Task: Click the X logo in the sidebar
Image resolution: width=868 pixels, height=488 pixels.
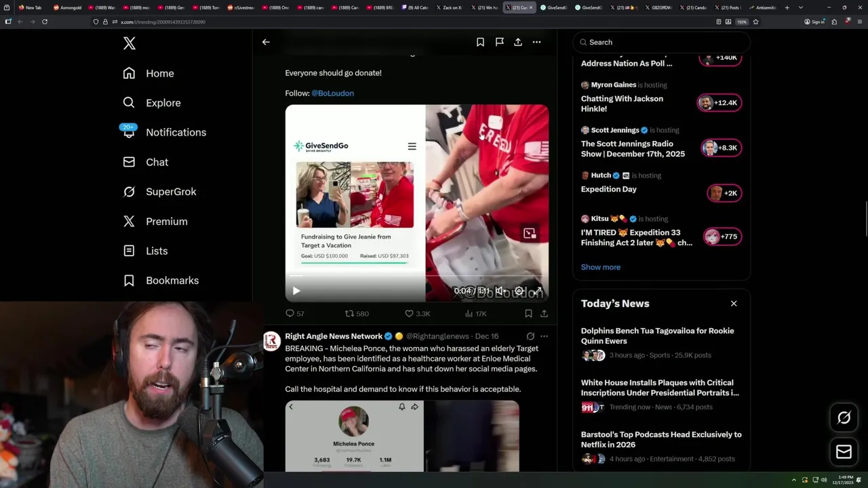Action: tap(130, 43)
